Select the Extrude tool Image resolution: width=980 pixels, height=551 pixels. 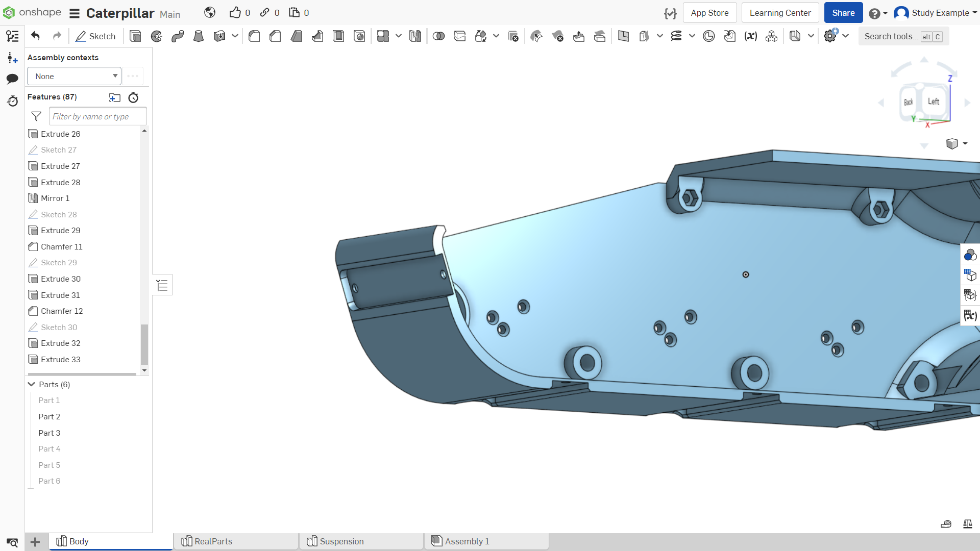135,36
